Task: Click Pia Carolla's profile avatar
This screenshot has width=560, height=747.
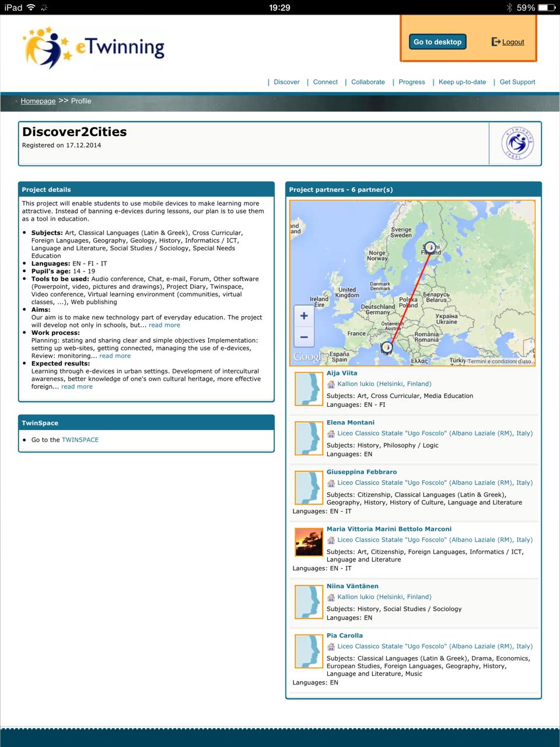Action: click(309, 651)
